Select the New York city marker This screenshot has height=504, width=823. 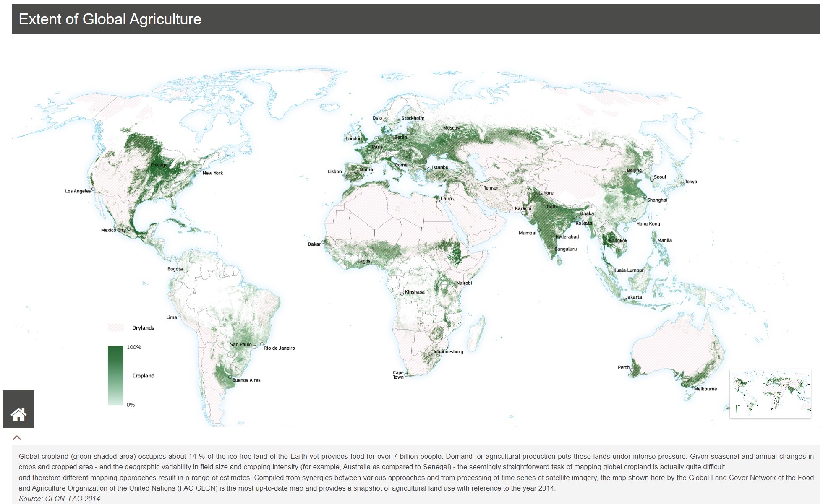[x=200, y=170]
